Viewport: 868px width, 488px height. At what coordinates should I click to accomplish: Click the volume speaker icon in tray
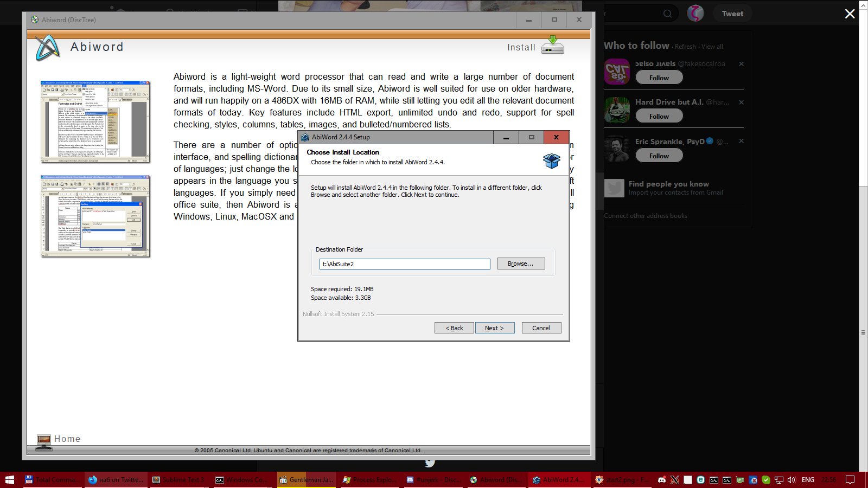tap(792, 480)
